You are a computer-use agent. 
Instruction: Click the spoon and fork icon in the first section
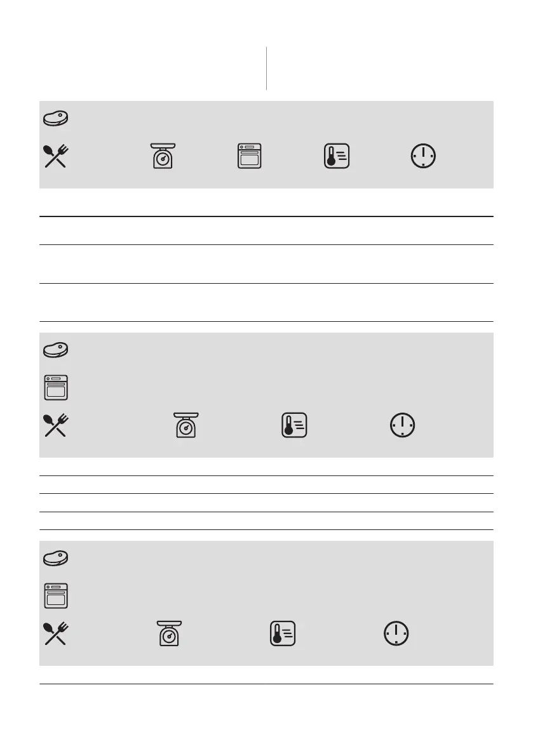pyautogui.click(x=56, y=156)
